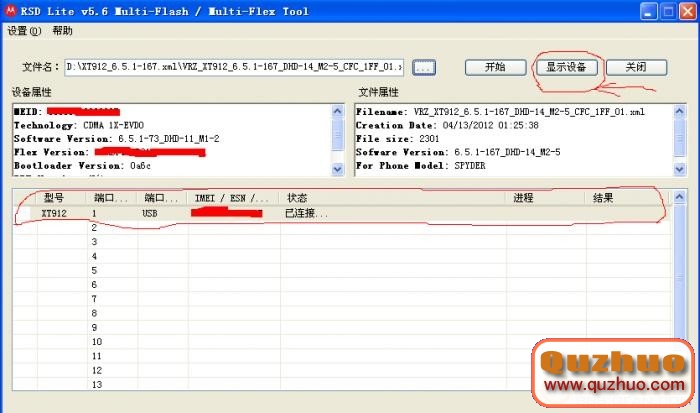The width and height of the screenshot is (700, 413).
Task: Click the 开始 button
Action: [x=495, y=67]
